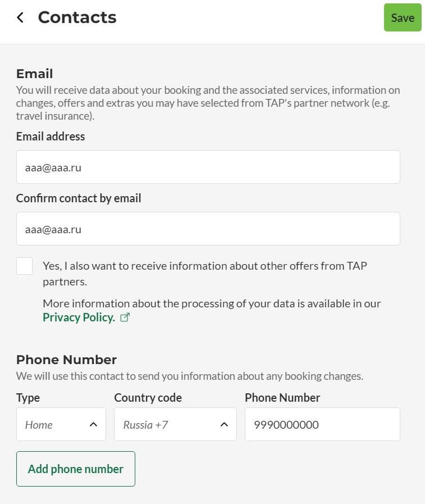Click the chevron in the Type dropdown

point(93,425)
